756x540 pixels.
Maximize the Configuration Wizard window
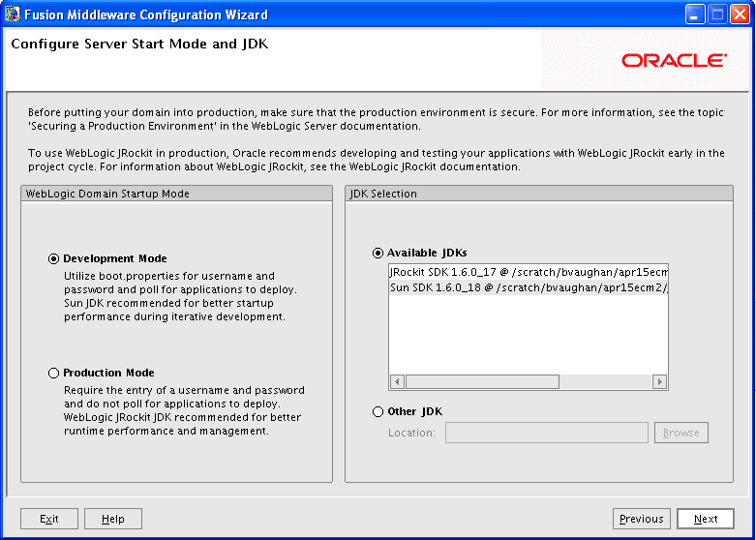point(717,15)
